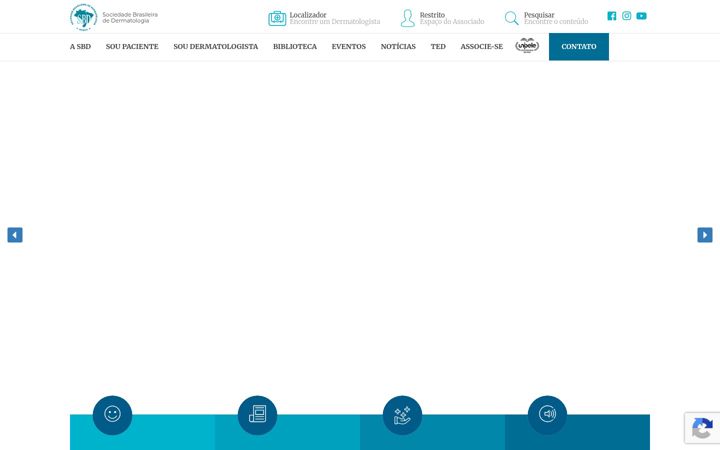Click the Pesquisar link text

point(539,15)
